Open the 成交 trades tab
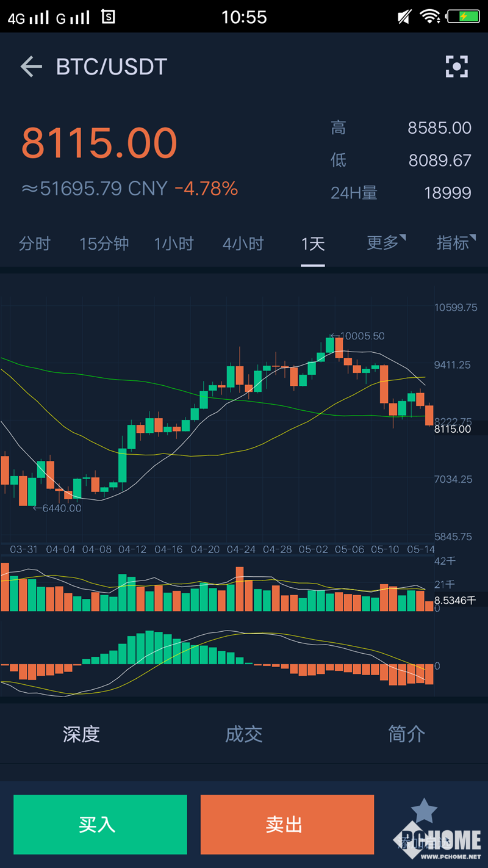Screen dimensions: 488x868 coord(244,734)
